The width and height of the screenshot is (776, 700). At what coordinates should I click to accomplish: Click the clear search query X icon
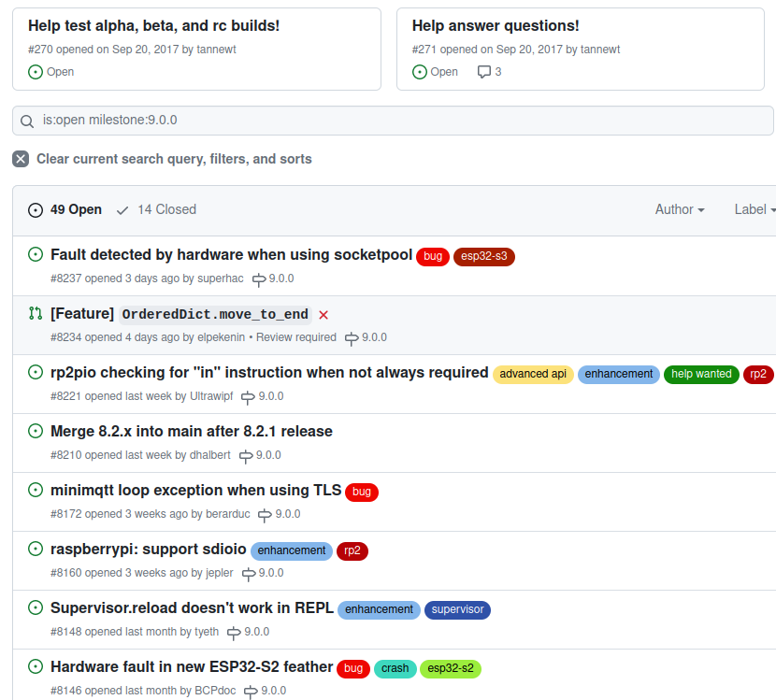pos(21,159)
